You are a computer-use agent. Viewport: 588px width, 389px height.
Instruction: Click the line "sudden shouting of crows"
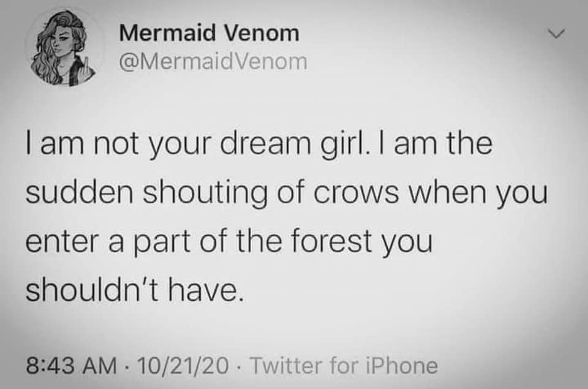285,195
